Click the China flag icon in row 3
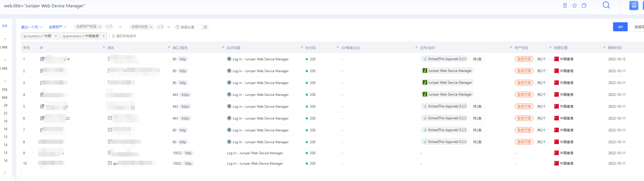 pos(557,83)
